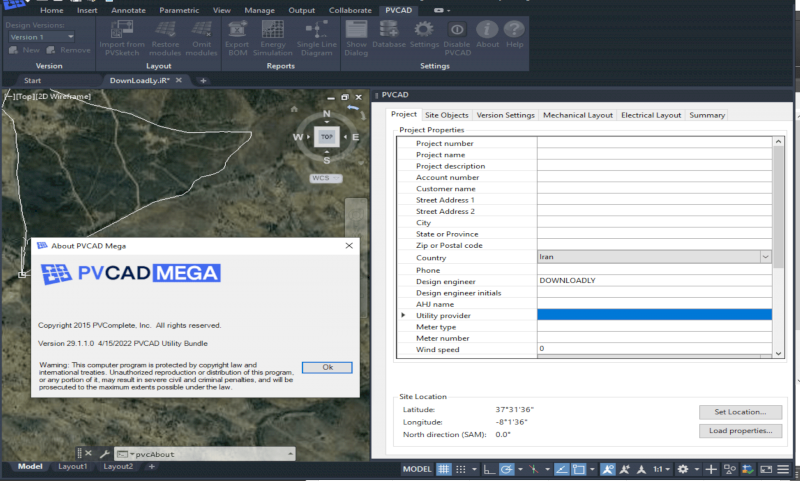Image resolution: width=800 pixels, height=481 pixels.
Task: Open the PVCAD Database icon
Action: (x=388, y=30)
